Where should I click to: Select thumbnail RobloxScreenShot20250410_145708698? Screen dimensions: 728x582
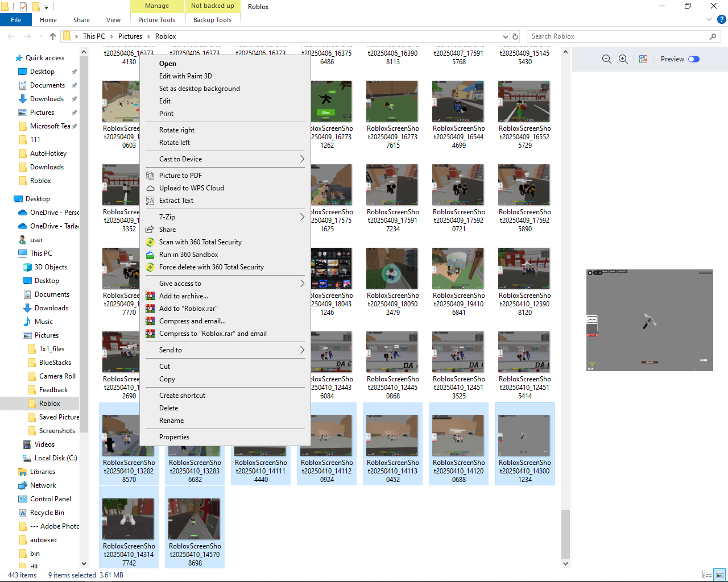click(x=195, y=527)
